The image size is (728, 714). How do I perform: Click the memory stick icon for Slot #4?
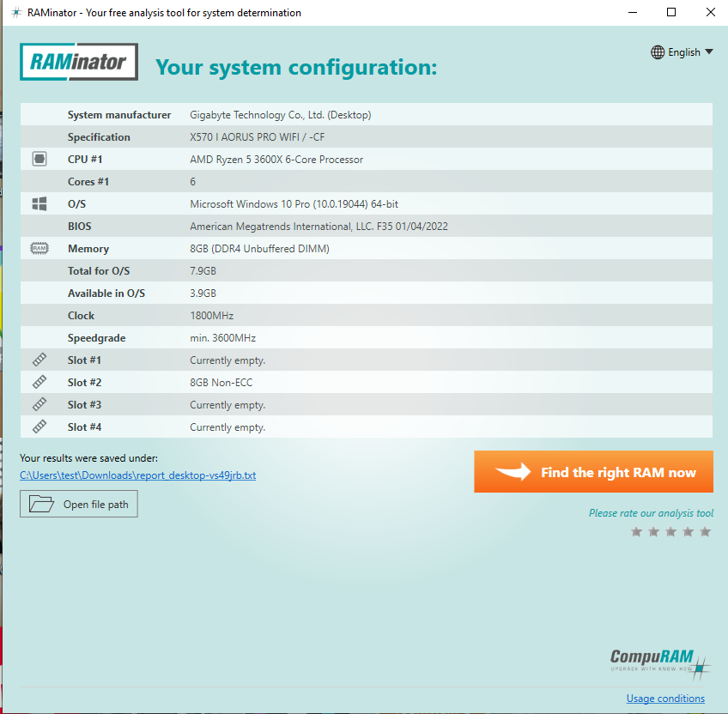click(x=39, y=427)
